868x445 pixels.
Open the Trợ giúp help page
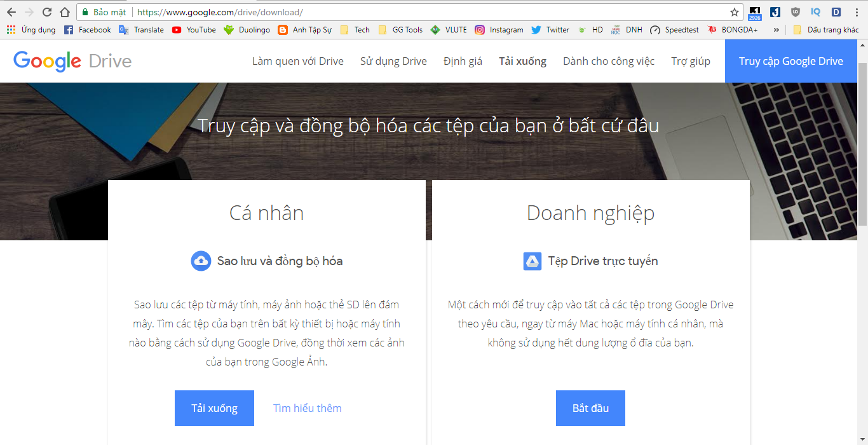tap(691, 61)
